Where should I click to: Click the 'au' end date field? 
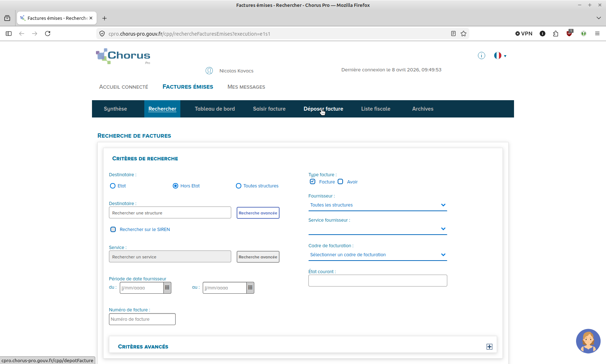[x=224, y=288]
